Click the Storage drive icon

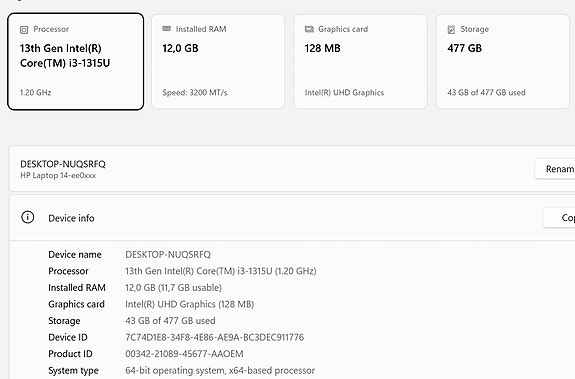451,29
